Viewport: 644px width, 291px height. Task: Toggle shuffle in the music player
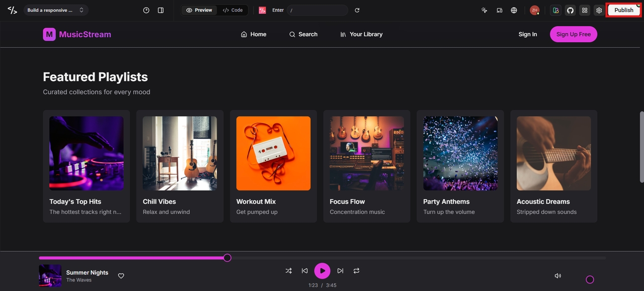tap(289, 271)
